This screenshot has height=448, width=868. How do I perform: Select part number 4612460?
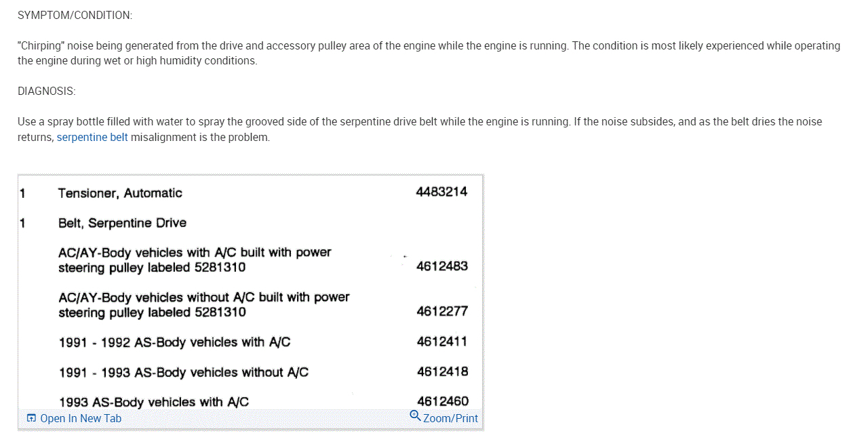pos(442,401)
